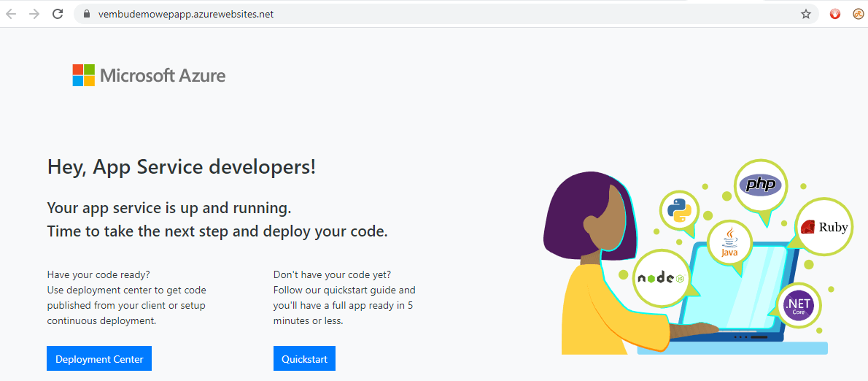Click the Java logo bubble
Screen dimensions: 868x381
tap(729, 242)
